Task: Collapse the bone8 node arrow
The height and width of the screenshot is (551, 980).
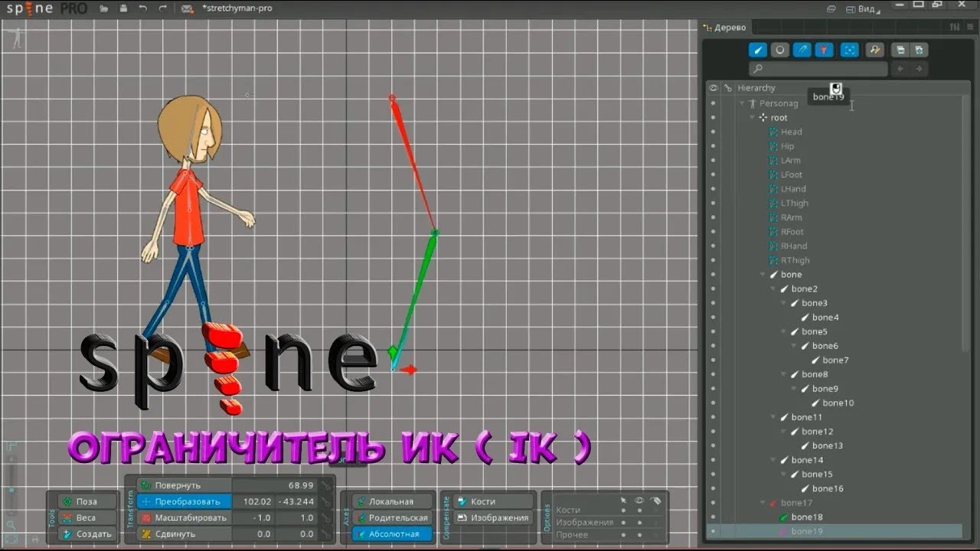Action: (x=785, y=374)
